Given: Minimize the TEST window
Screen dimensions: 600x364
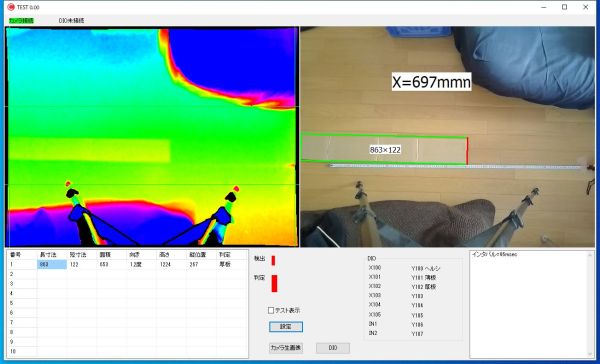Looking at the screenshot, I should click(x=544, y=7).
